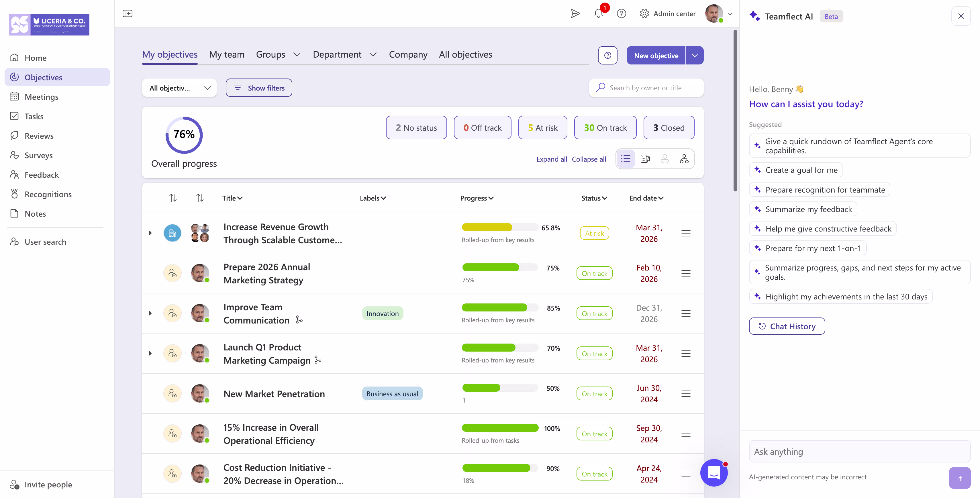Open the Company objectives tab
The height and width of the screenshot is (498, 980).
tap(408, 54)
